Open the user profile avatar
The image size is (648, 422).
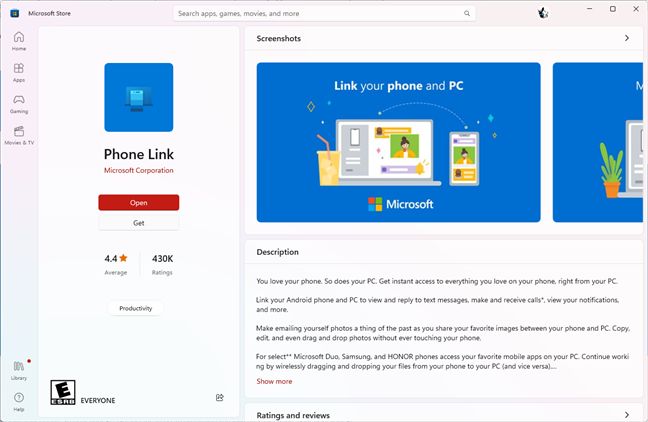coord(543,13)
